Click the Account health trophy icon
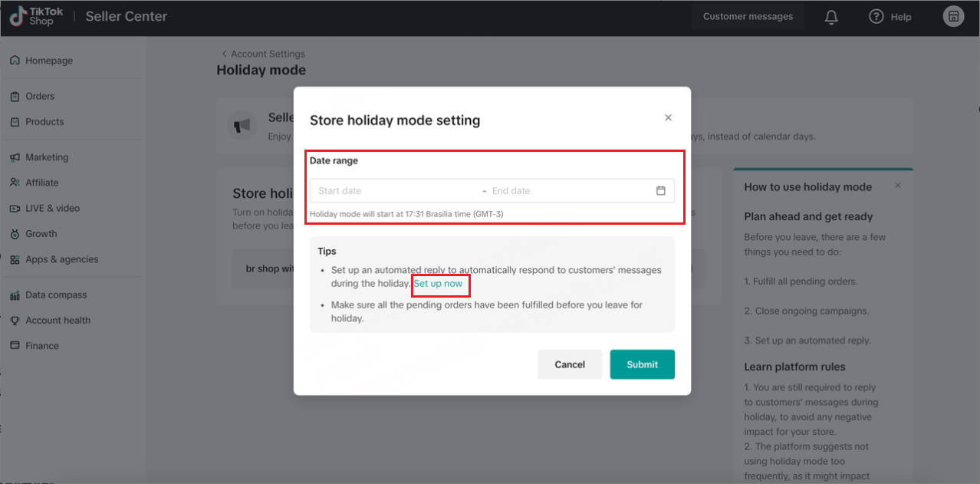980x484 pixels. click(x=15, y=321)
